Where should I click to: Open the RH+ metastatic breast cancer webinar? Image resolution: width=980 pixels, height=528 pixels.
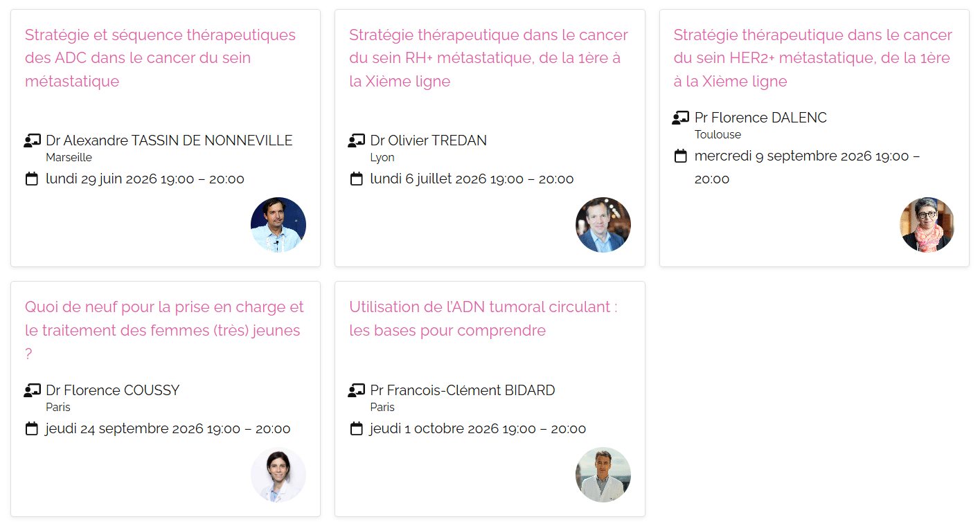tap(488, 58)
